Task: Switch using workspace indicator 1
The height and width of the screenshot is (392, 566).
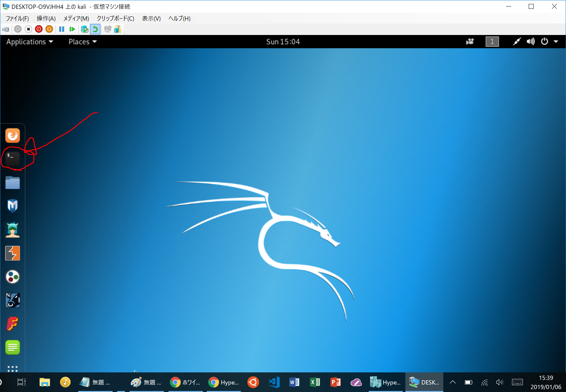Action: (492, 42)
